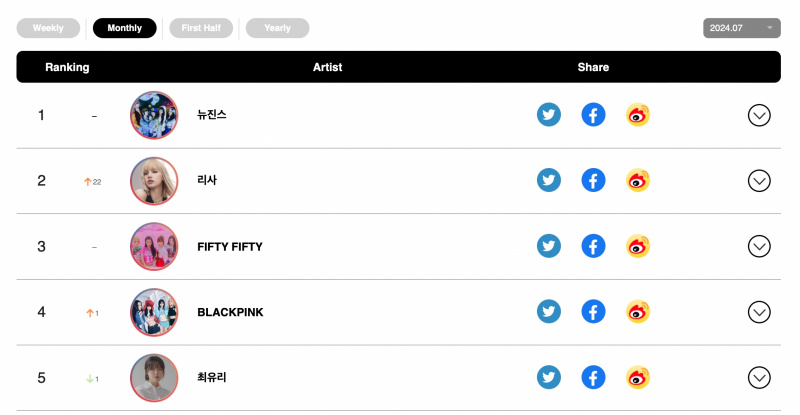Open the 2024.07 month dropdown

pyautogui.click(x=741, y=28)
